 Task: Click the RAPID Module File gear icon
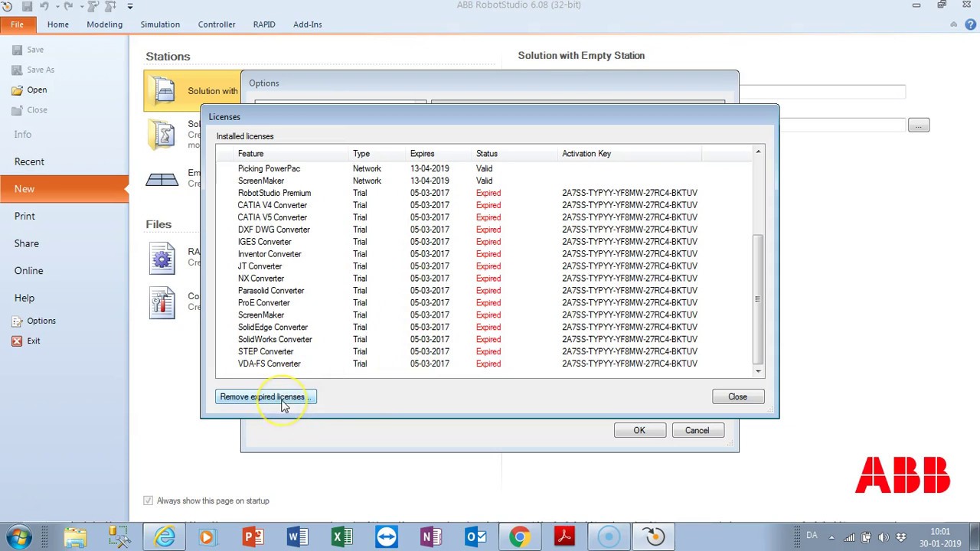point(162,259)
